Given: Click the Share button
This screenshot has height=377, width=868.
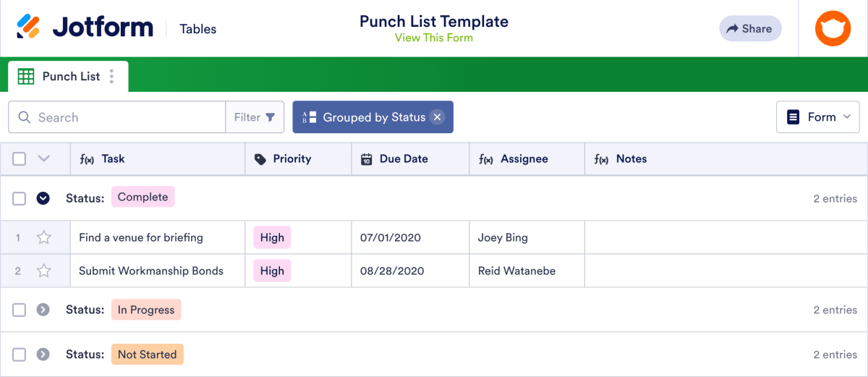Looking at the screenshot, I should [x=749, y=28].
